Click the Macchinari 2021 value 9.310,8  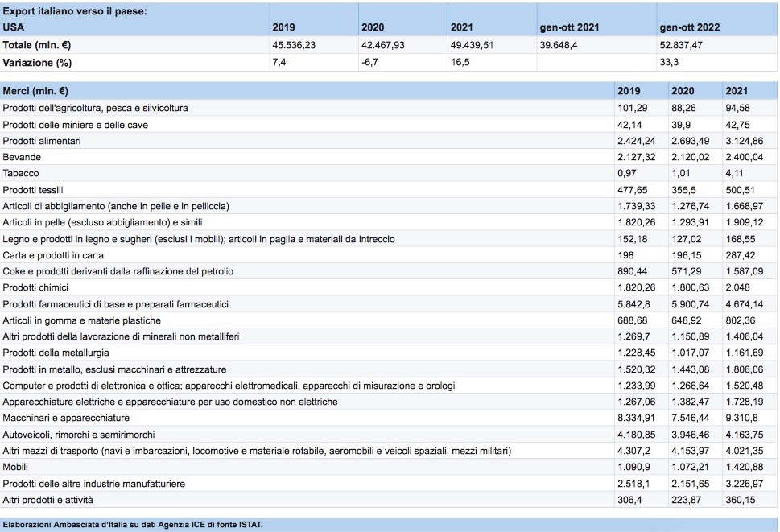pyautogui.click(x=741, y=419)
